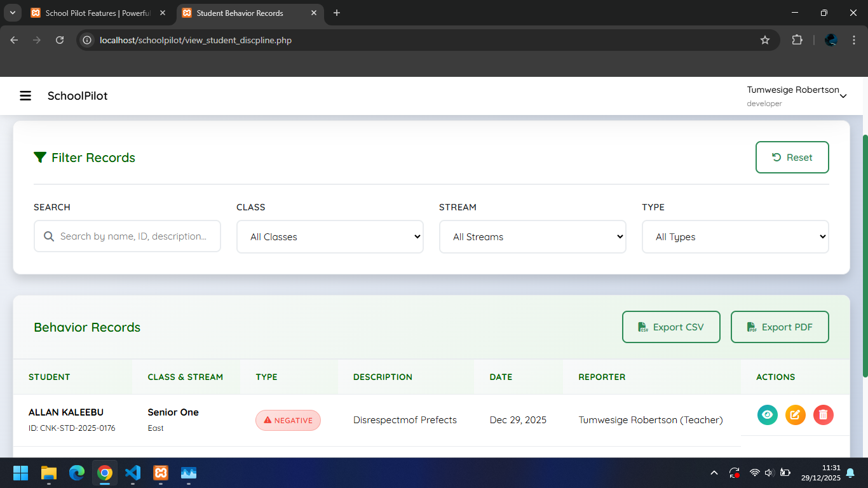The height and width of the screenshot is (488, 868).
Task: Open Visual Studio Code from taskbar
Action: (x=133, y=473)
